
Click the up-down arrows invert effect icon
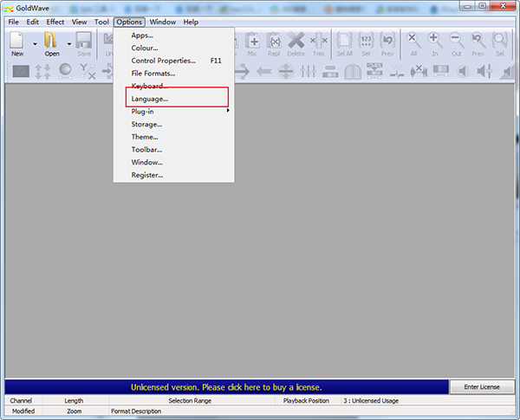point(43,72)
